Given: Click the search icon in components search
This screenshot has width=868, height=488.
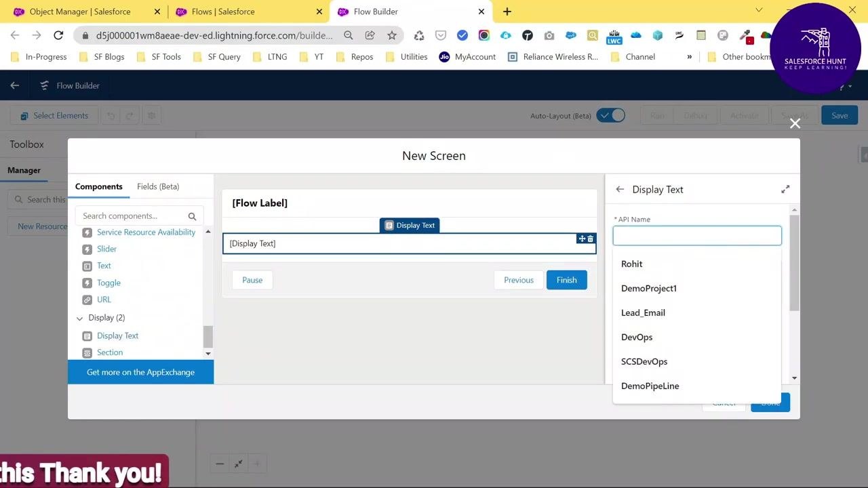Looking at the screenshot, I should (x=192, y=216).
